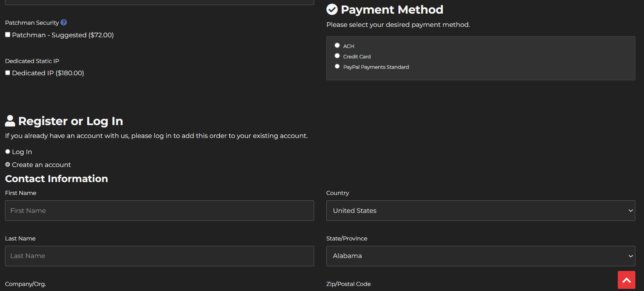Focus the Last Name input field
Image resolution: width=644 pixels, height=291 pixels.
coord(159,256)
